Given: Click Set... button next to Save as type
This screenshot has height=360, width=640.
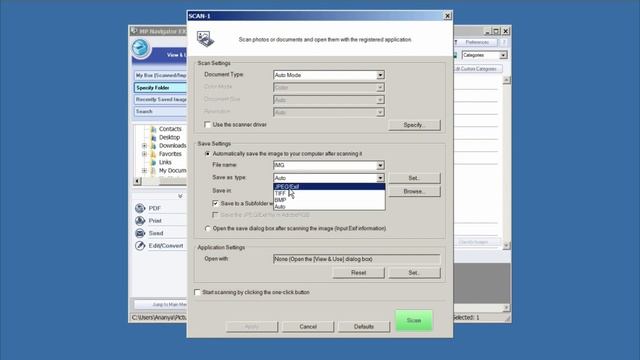Looking at the screenshot, I should [414, 178].
